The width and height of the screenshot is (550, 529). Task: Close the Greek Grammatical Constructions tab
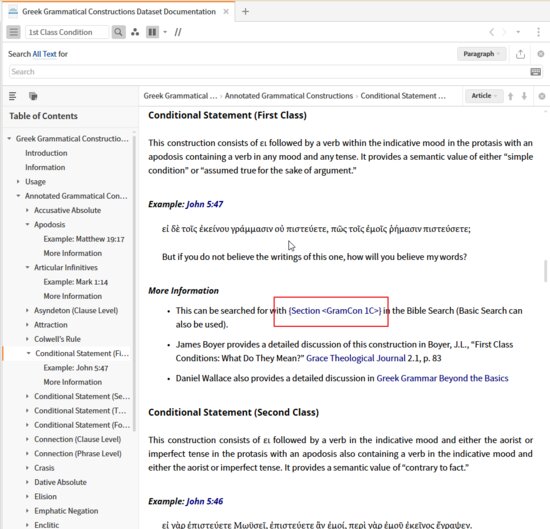(x=226, y=12)
